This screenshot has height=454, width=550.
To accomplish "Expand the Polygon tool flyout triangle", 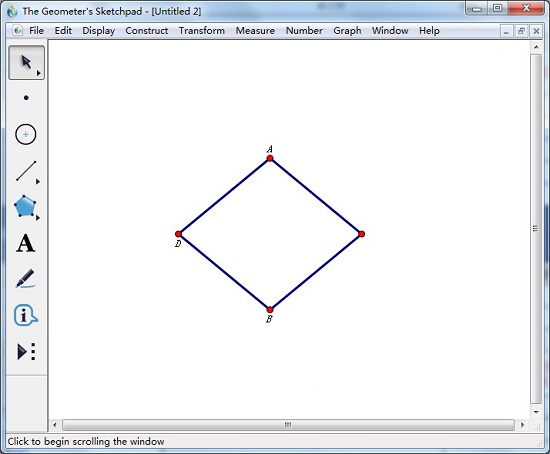I will pyautogui.click(x=38, y=218).
